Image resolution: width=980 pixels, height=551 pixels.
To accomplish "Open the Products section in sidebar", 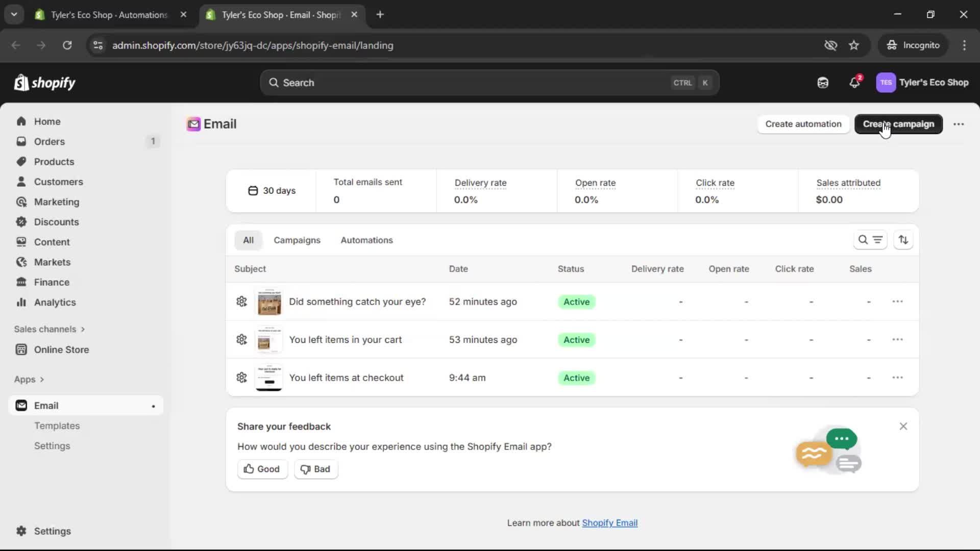I will coord(53,161).
